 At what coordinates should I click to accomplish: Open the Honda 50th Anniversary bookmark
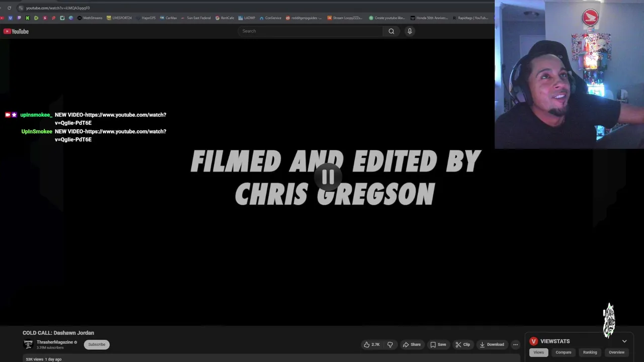point(429,18)
